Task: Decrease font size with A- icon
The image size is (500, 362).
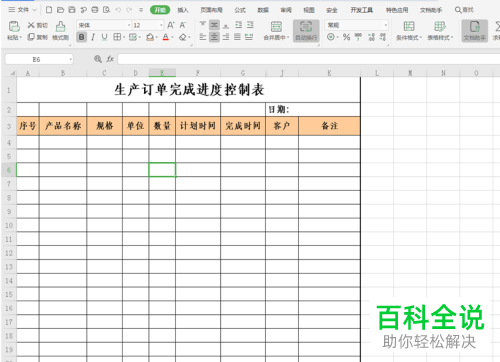Action: coord(183,25)
